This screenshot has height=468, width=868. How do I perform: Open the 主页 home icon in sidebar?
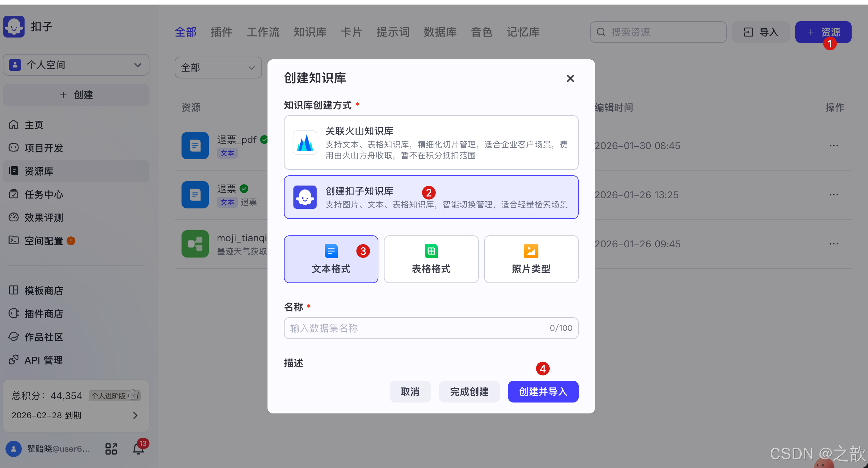tap(14, 125)
